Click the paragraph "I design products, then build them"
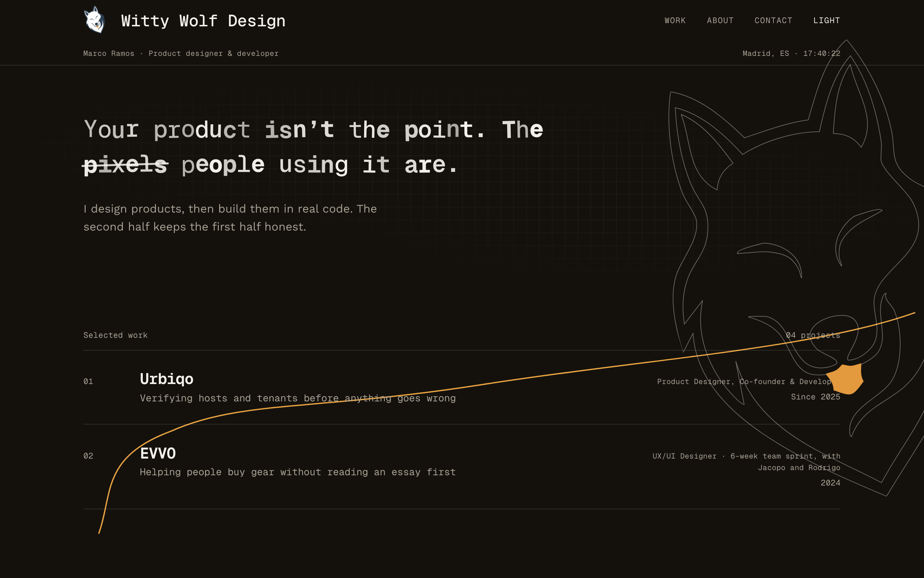This screenshot has height=578, width=924. (x=230, y=218)
